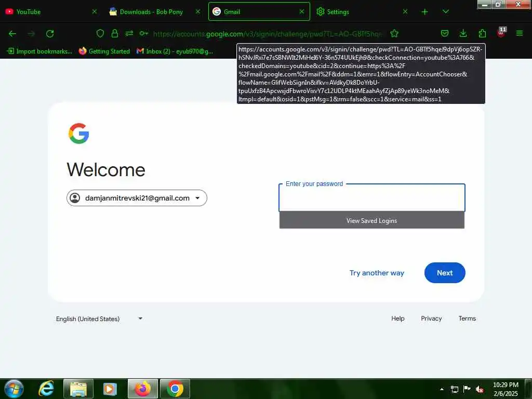Open the Action Center flag icon
Screen dimensions: 532x399
click(467, 389)
